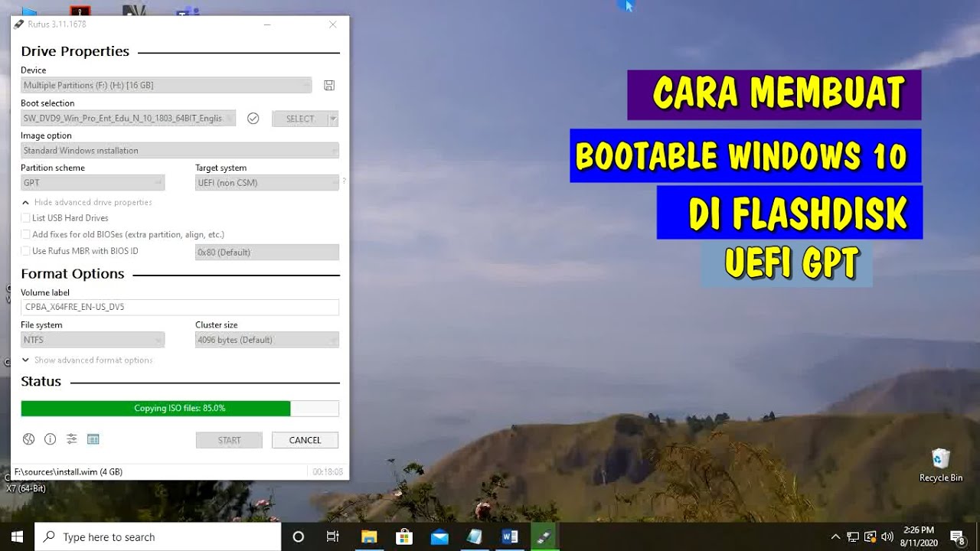
Task: Open the Windows Start menu
Action: (17, 536)
